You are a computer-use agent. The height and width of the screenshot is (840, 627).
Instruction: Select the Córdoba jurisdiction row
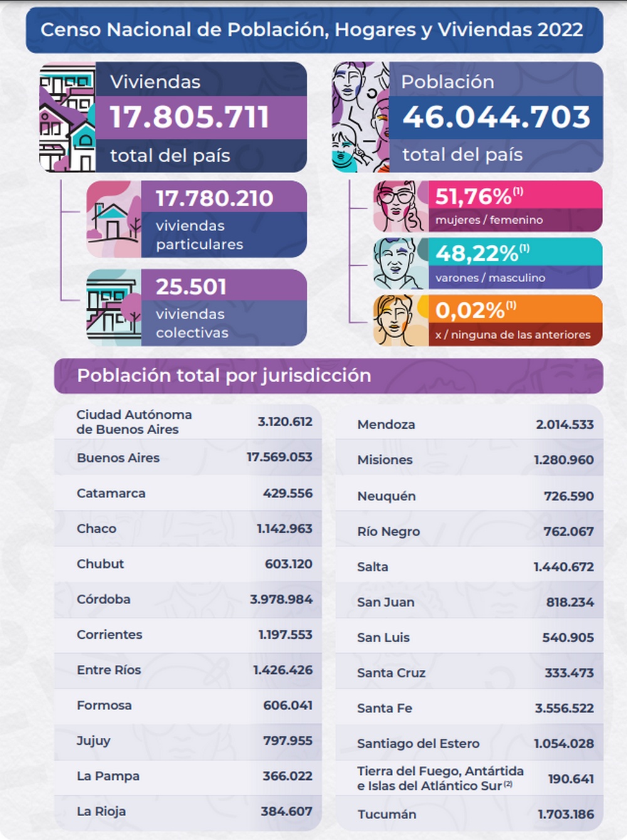[x=188, y=599]
